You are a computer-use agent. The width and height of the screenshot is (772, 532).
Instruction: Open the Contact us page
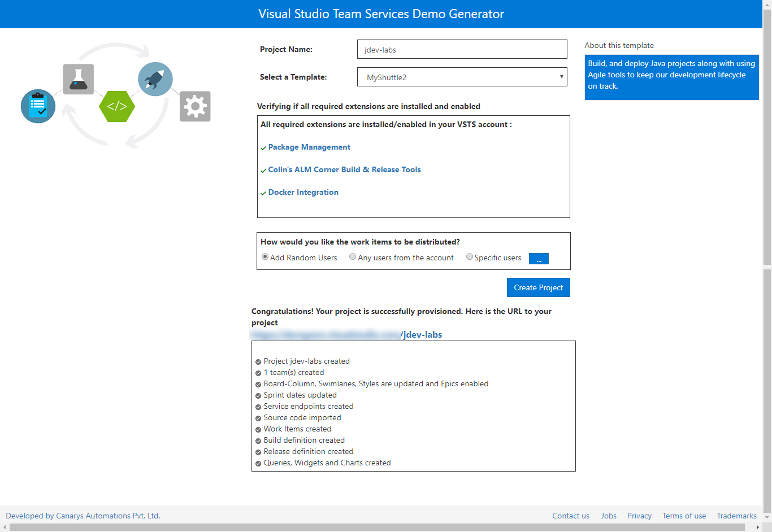pyautogui.click(x=571, y=516)
